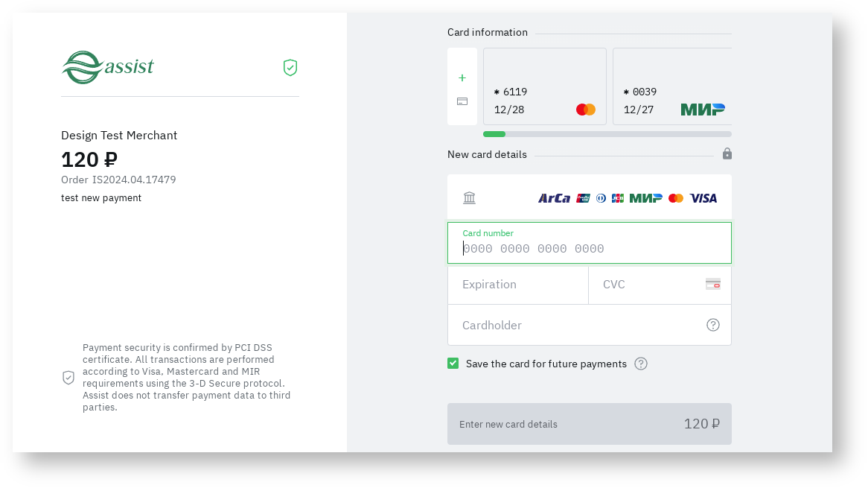Select saved Mastercard ending 6119
The height and width of the screenshot is (488, 868).
click(x=544, y=86)
